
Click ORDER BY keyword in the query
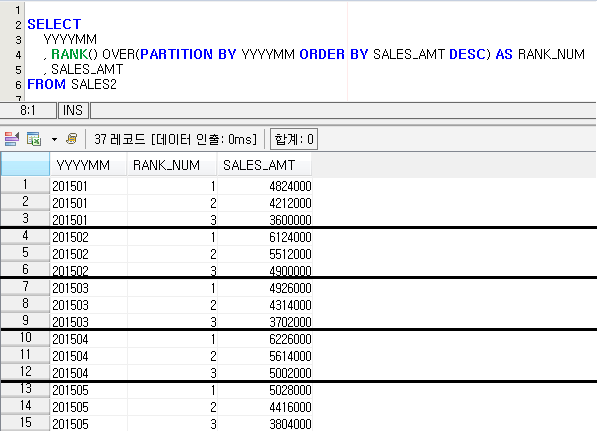tap(334, 54)
